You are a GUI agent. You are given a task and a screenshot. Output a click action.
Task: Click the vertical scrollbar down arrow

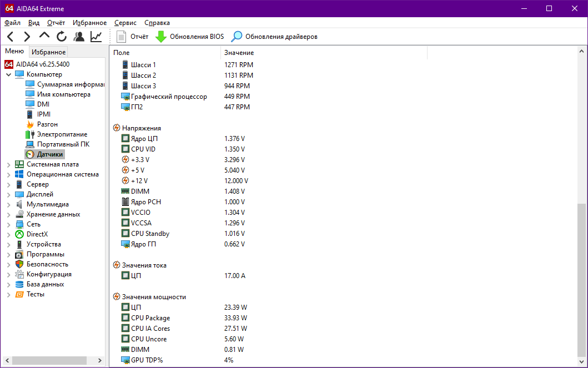tap(582, 362)
